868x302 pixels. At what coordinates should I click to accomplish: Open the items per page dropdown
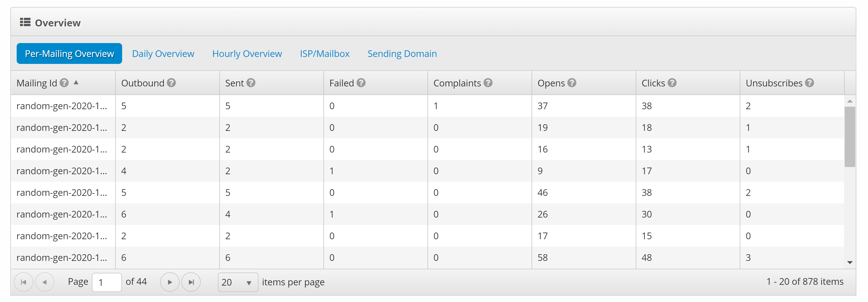coord(238,282)
